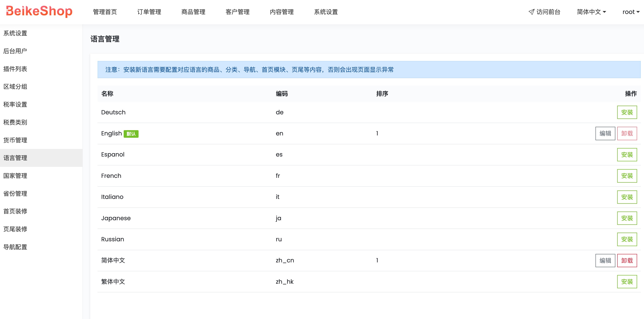Install the Espanol language
Viewport: 644px width, 319px height.
tap(627, 155)
